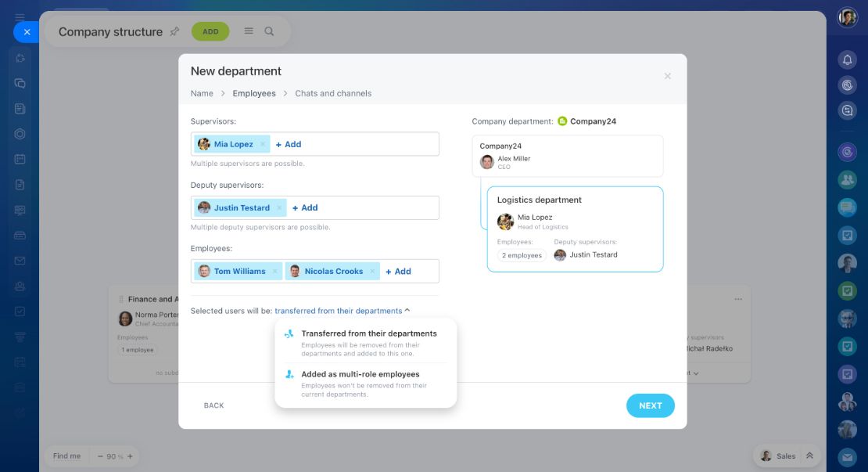
Task: Click the BACK button
Action: pos(213,405)
